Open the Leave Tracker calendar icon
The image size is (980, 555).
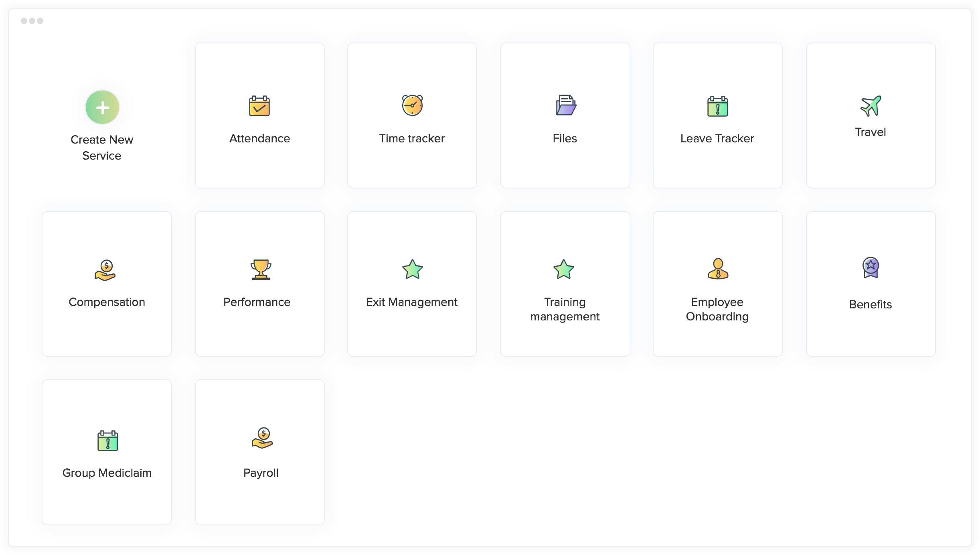point(717,106)
